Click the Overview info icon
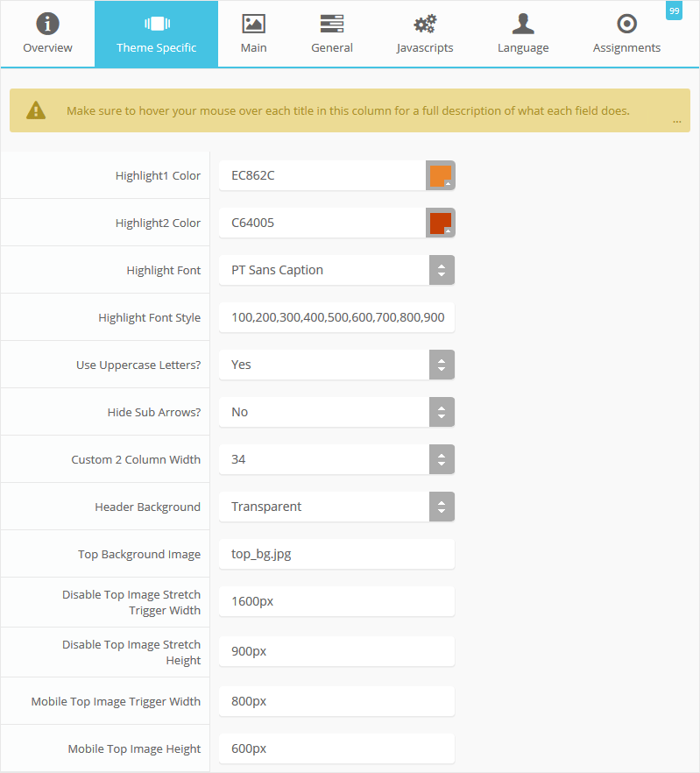 tap(47, 24)
